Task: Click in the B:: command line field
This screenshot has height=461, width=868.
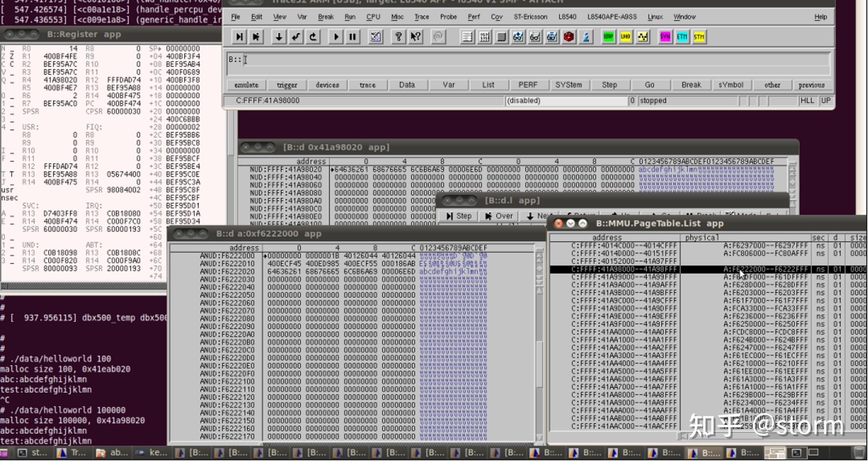Action: [x=523, y=60]
